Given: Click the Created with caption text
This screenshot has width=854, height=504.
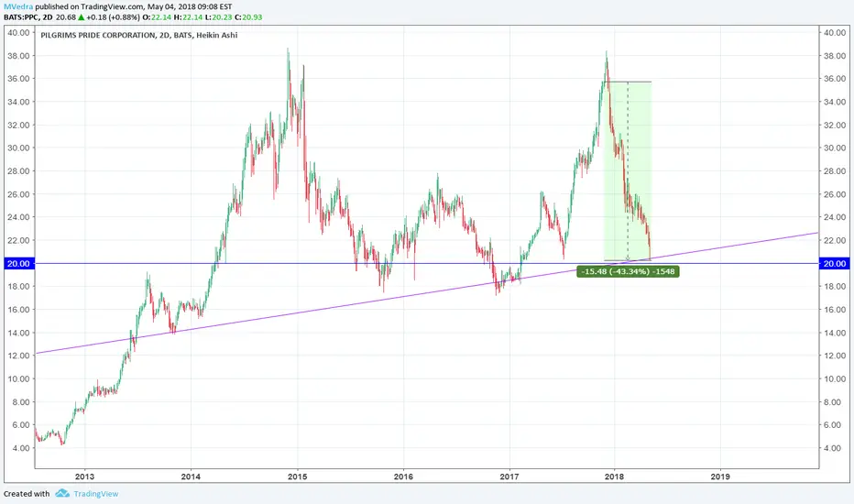Looking at the screenshot, I should tap(27, 494).
